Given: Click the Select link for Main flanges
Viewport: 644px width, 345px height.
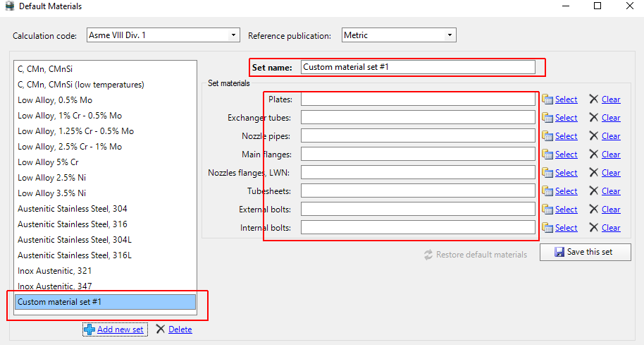Looking at the screenshot, I should [x=566, y=155].
